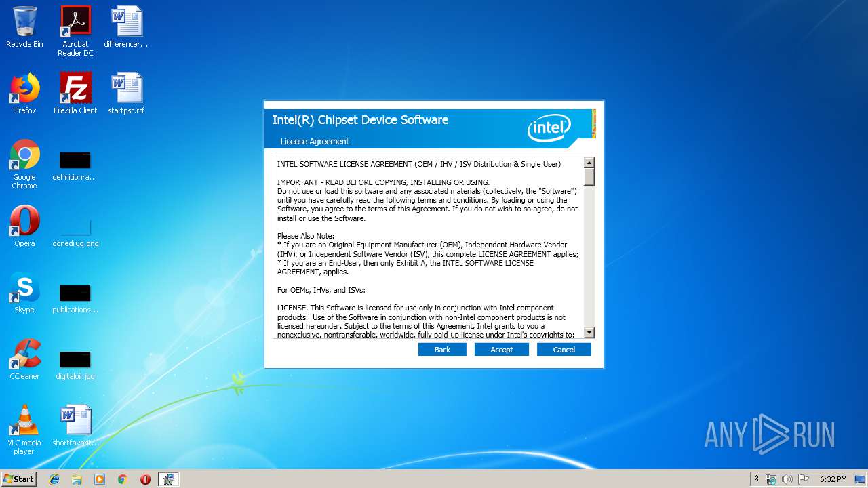The width and height of the screenshot is (868, 488).
Task: Click the license agreement scrollbar thumb
Action: (x=589, y=176)
